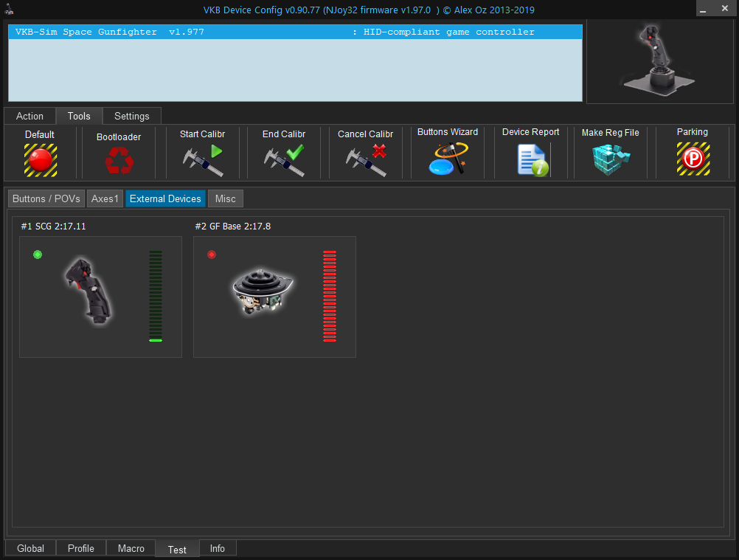The width and height of the screenshot is (739, 560).
Task: Click the GF Base red level meter
Action: click(x=330, y=296)
